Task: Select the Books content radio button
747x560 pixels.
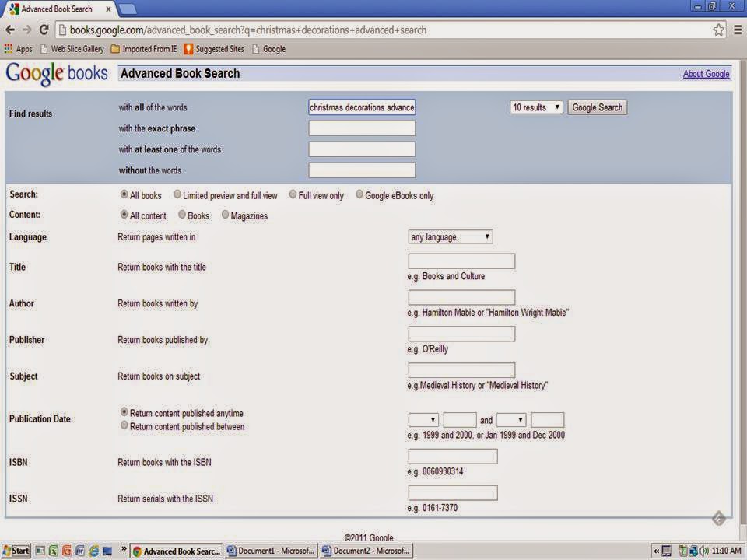Action: (x=181, y=215)
